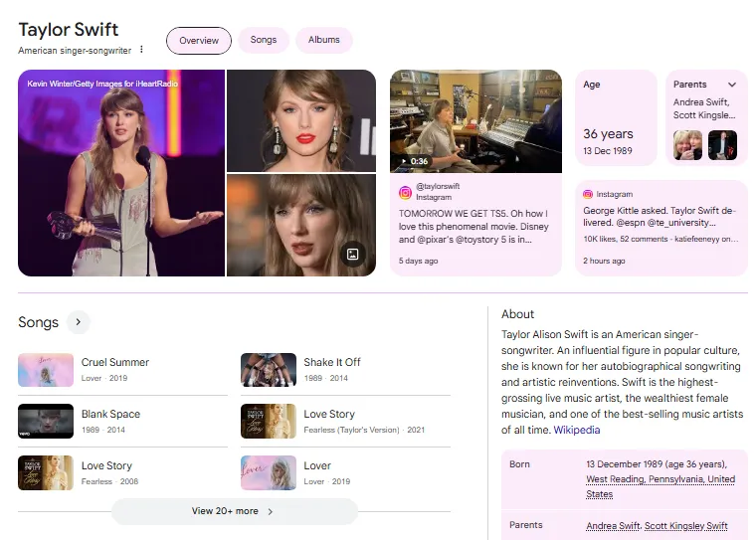Image resolution: width=756 pixels, height=540 pixels.
Task: Click the Taylor Swift title heading
Action: click(69, 30)
